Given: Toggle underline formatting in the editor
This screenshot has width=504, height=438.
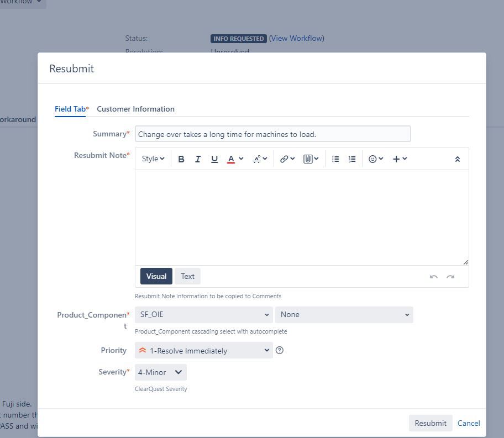Looking at the screenshot, I should 214,159.
